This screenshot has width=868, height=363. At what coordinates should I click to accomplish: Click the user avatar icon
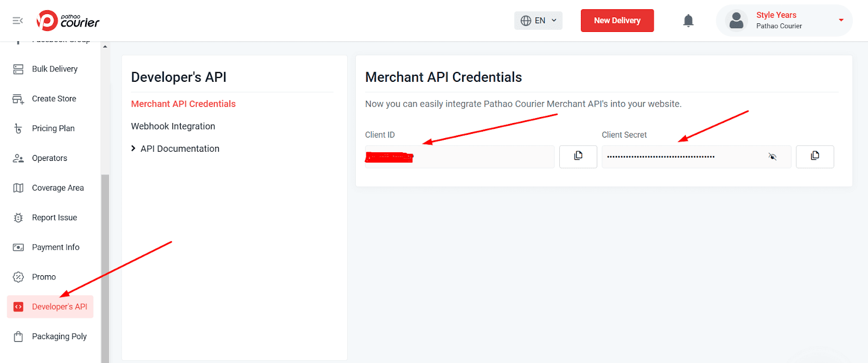(736, 21)
